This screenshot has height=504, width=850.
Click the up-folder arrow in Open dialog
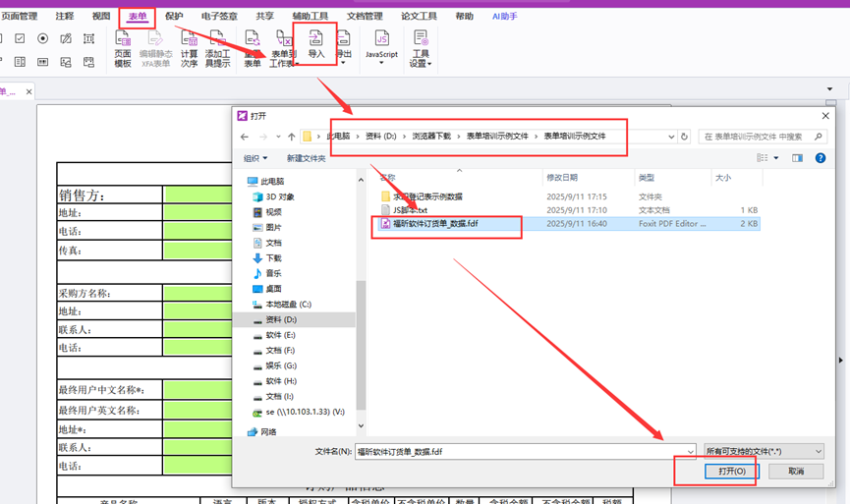292,137
